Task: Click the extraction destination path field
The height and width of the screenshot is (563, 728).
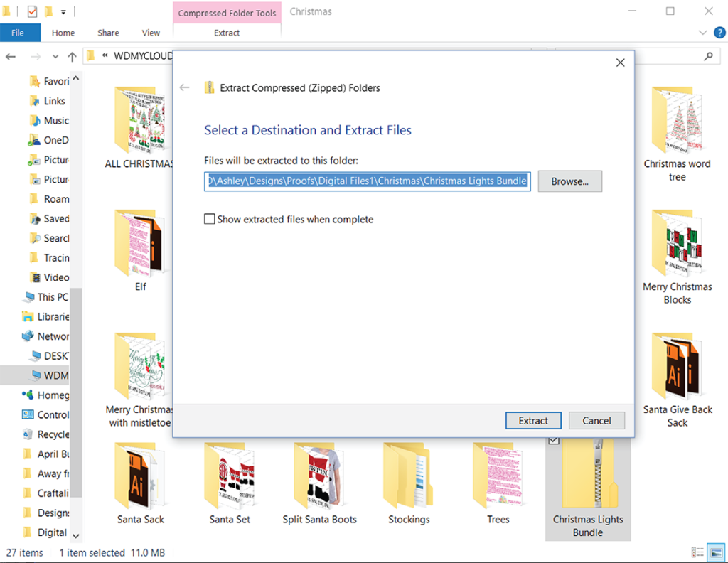Action: (x=368, y=181)
